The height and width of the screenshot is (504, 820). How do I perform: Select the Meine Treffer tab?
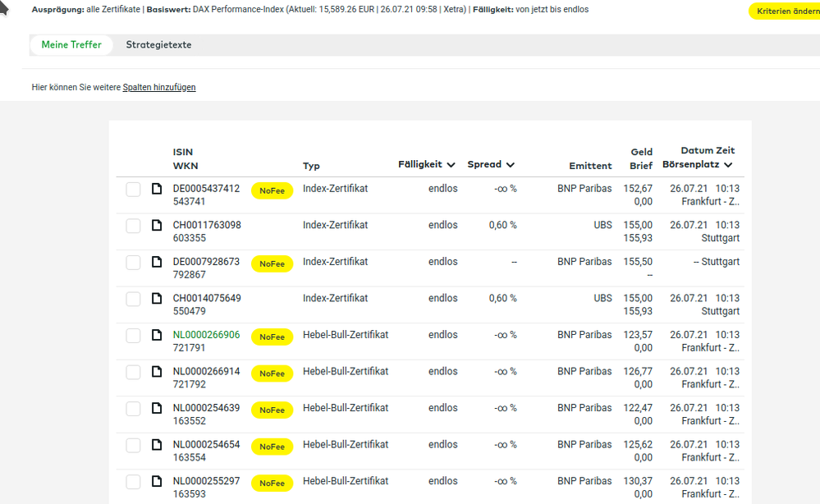[71, 45]
